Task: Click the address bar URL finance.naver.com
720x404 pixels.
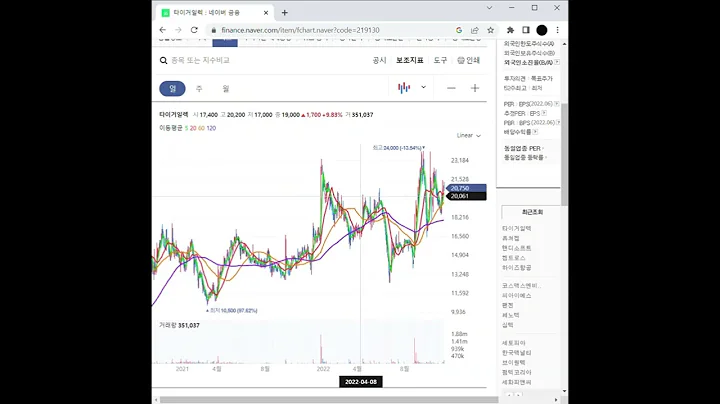Action: tap(300, 30)
